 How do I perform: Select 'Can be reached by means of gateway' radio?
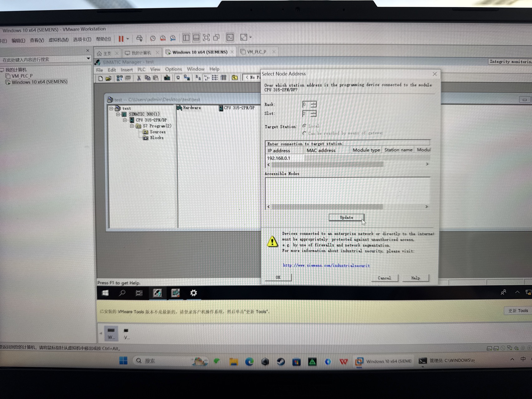[304, 133]
